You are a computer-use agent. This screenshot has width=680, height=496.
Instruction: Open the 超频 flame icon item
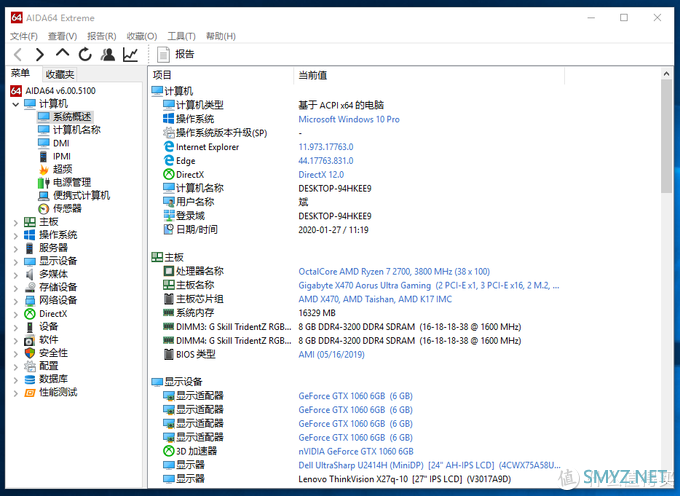point(44,169)
